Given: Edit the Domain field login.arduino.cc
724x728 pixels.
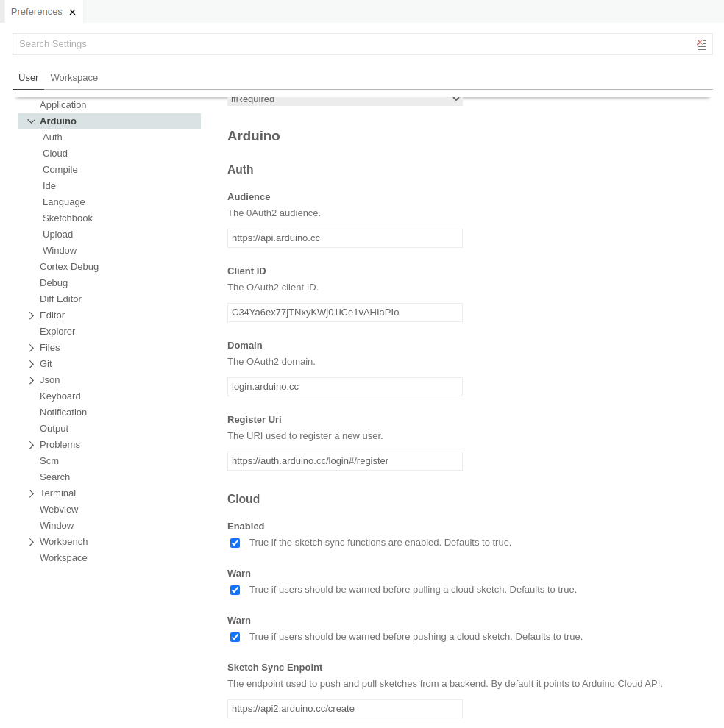Looking at the screenshot, I should [x=345, y=387].
